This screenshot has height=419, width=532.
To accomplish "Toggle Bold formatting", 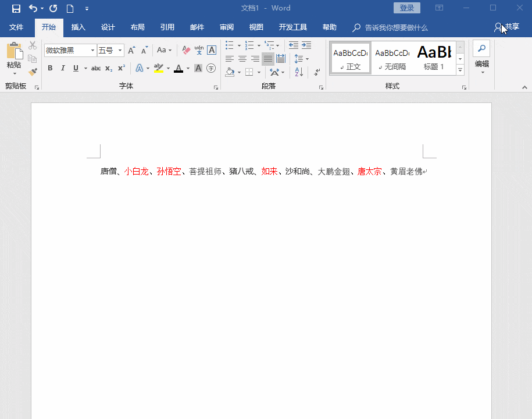I will 50,68.
